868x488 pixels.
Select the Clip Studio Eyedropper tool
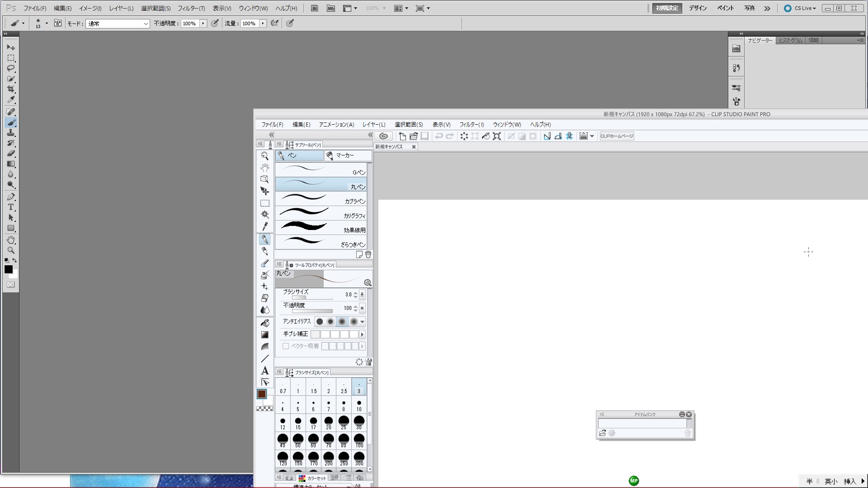pos(265,226)
